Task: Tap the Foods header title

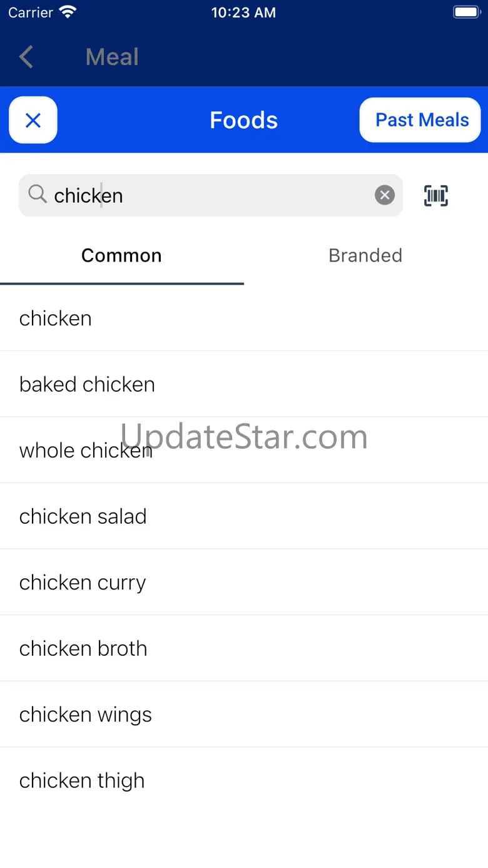Action: [x=243, y=120]
